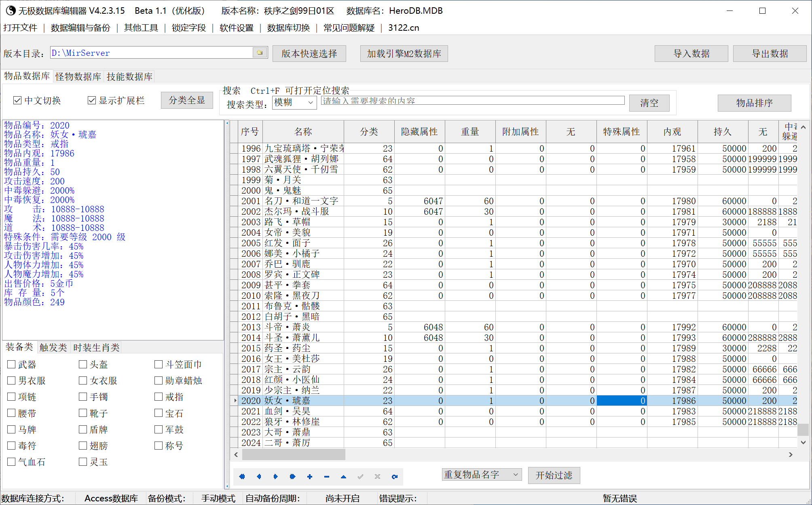Go to next record navigator icon

276,477
